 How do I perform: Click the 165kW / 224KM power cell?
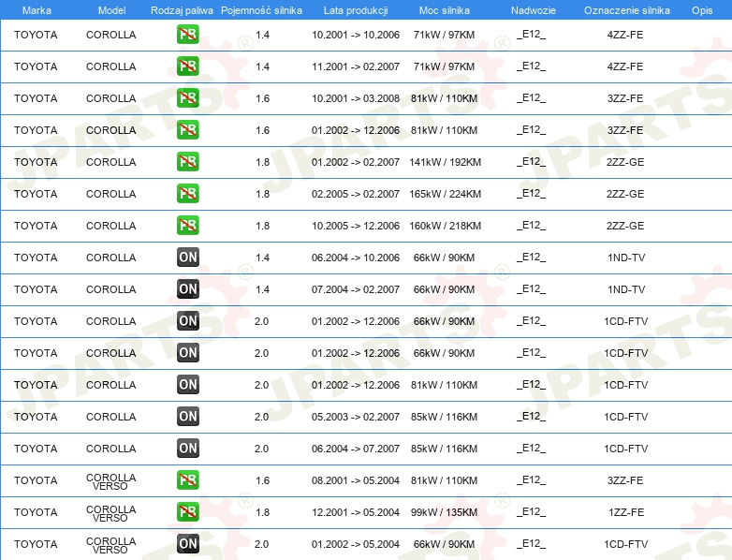(x=445, y=194)
